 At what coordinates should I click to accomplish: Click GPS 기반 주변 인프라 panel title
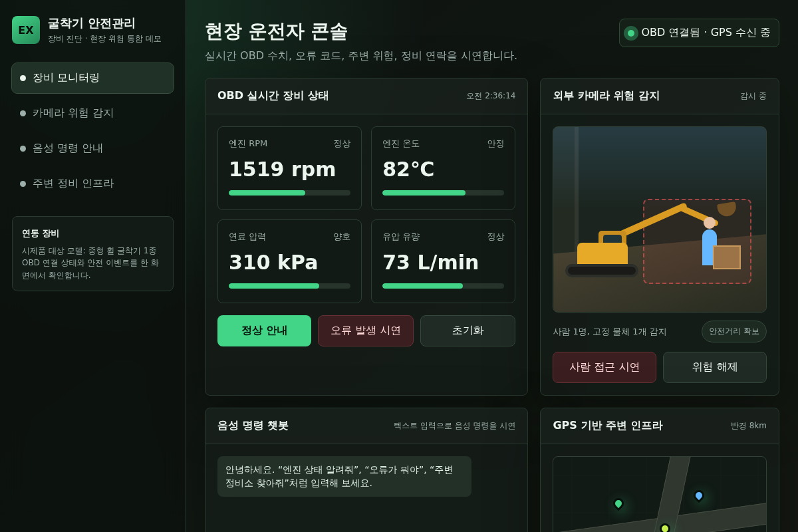[x=608, y=426]
